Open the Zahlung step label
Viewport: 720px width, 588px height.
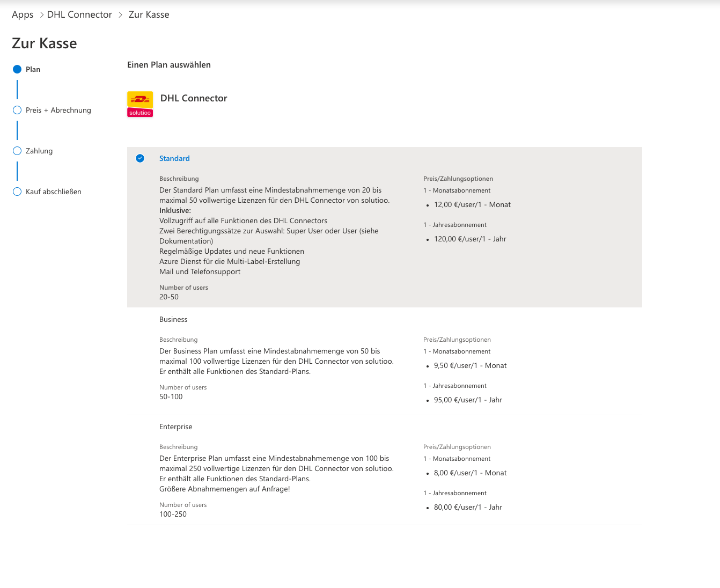pyautogui.click(x=39, y=151)
